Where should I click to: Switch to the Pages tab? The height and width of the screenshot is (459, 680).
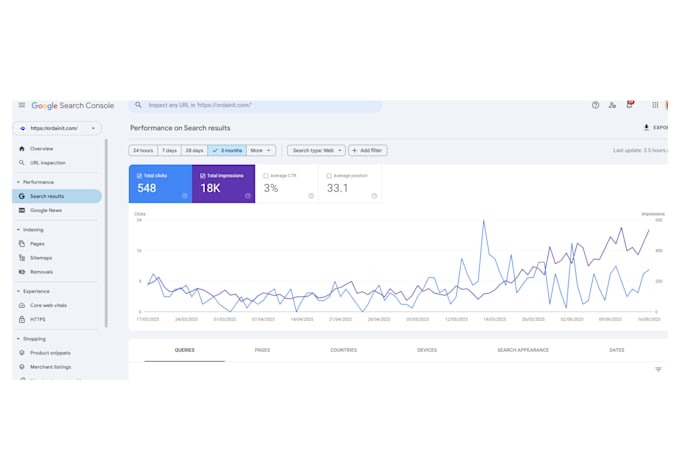point(262,350)
